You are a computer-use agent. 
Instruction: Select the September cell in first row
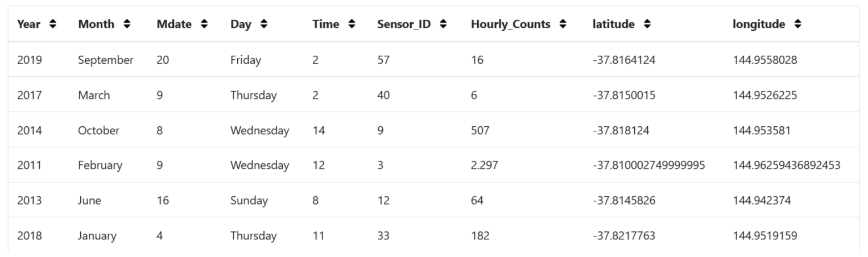(106, 60)
